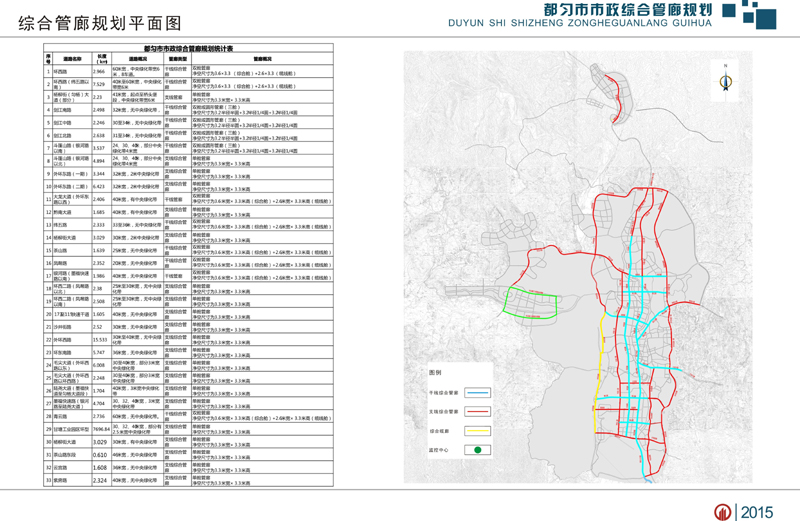The image size is (800, 521).
Task: Click the yellow line legend swatch
Action: click(478, 429)
